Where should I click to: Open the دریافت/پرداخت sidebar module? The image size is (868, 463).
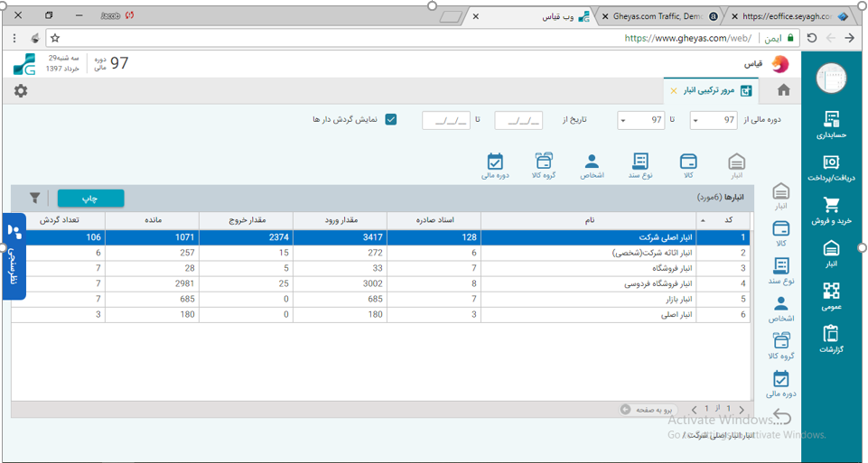[832, 168]
